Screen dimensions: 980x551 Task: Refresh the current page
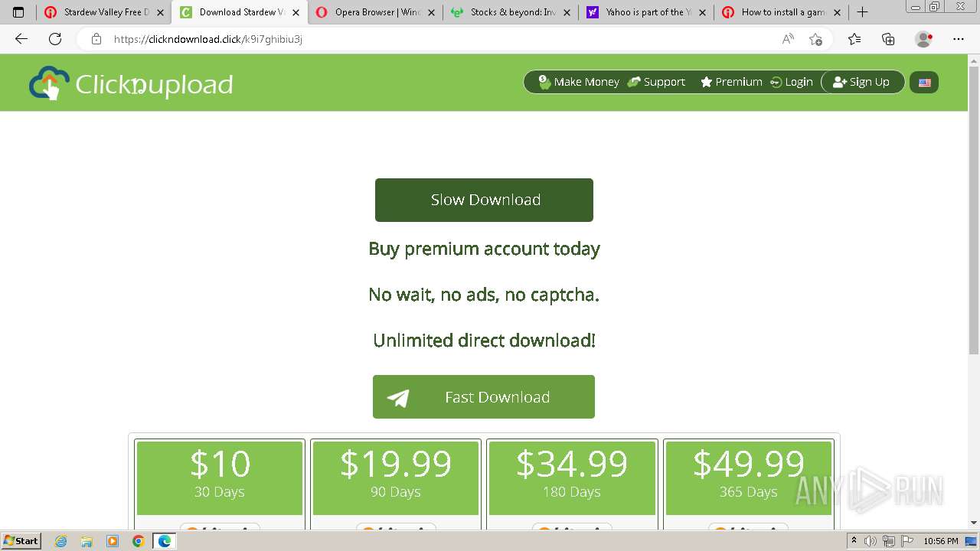[55, 39]
